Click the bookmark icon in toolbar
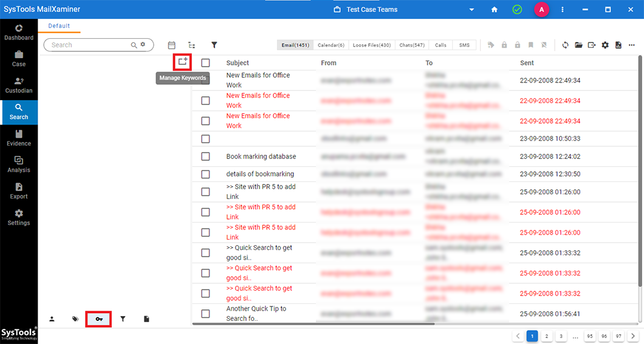The width and height of the screenshot is (644, 344). click(530, 45)
